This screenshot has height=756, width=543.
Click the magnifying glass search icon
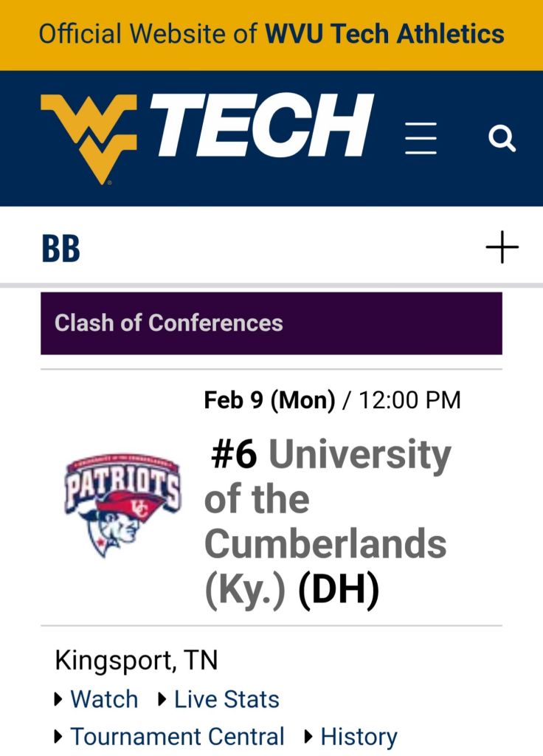502,138
